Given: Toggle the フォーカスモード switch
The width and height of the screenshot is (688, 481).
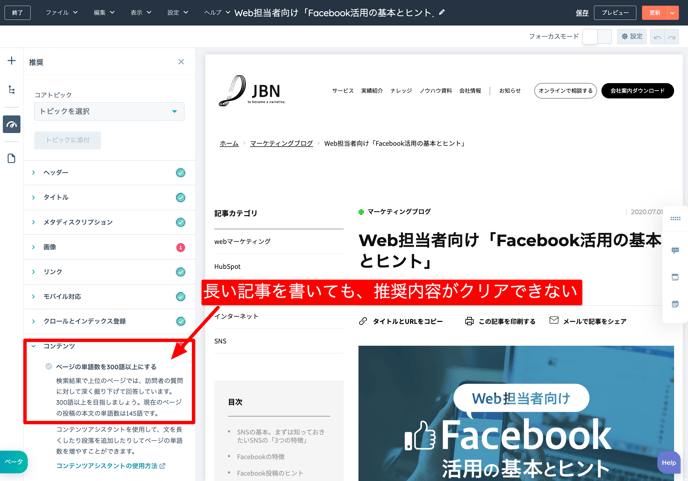Looking at the screenshot, I should 597,37.
